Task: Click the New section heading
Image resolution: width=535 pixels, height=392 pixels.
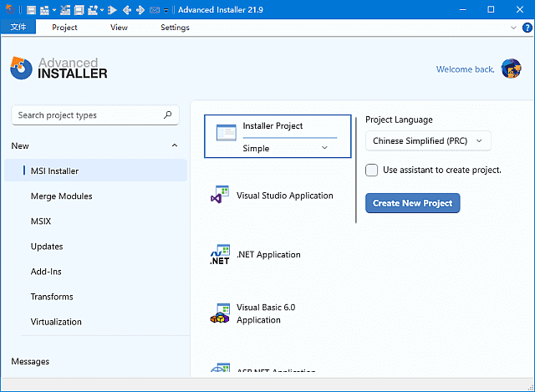Action: coord(20,145)
